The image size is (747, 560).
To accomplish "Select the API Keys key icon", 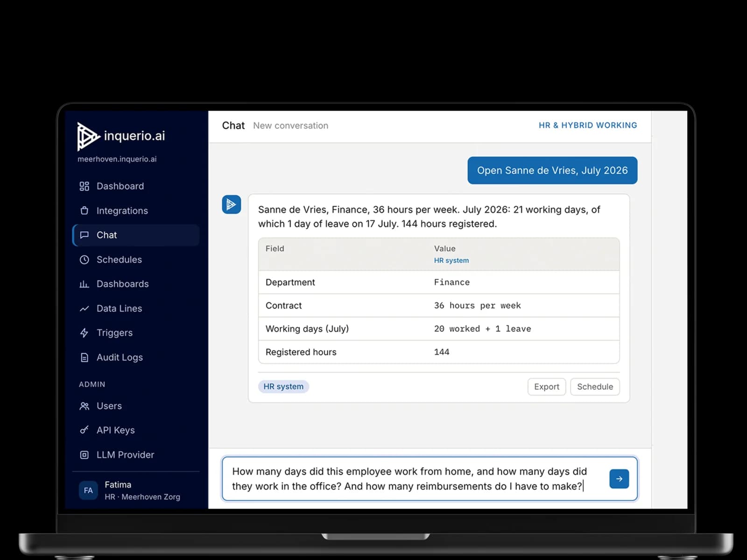I will [85, 430].
